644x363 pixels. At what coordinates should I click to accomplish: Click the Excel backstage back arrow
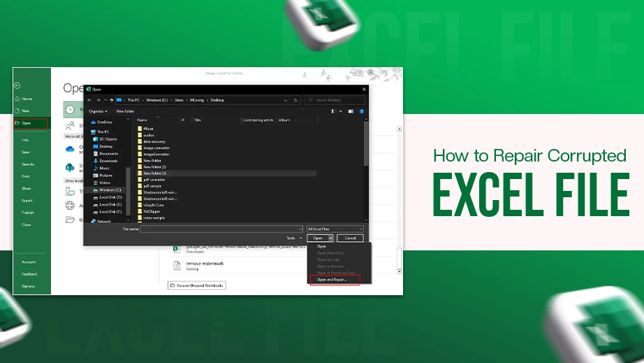(x=17, y=85)
